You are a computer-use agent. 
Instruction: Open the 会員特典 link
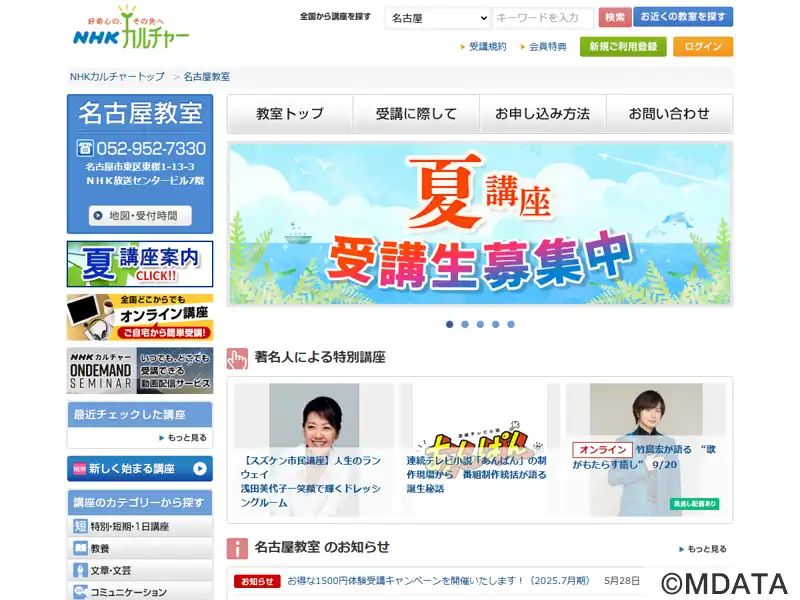click(x=547, y=47)
